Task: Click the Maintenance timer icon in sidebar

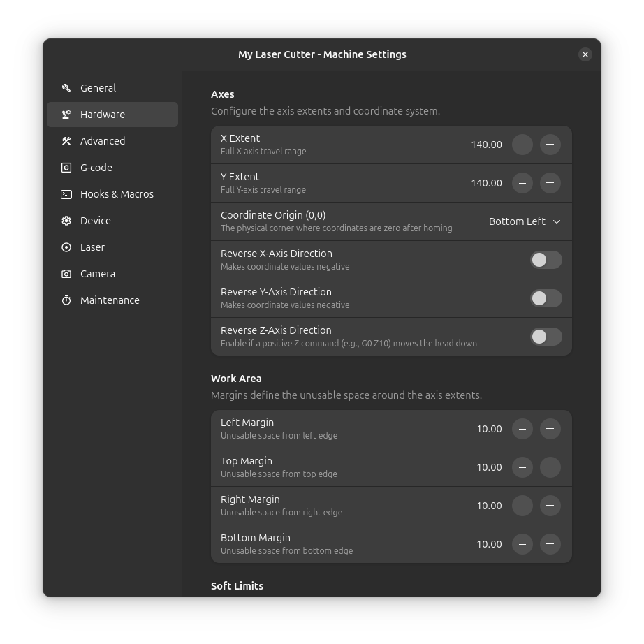Action: (66, 300)
